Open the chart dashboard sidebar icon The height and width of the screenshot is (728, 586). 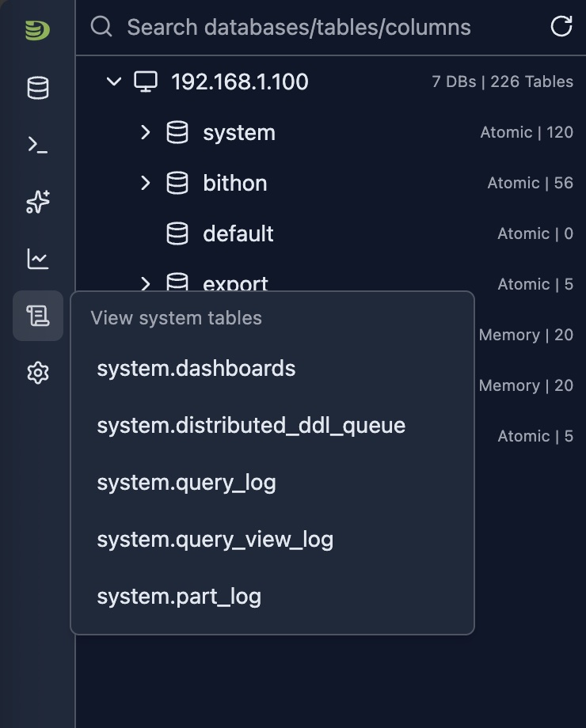37,259
